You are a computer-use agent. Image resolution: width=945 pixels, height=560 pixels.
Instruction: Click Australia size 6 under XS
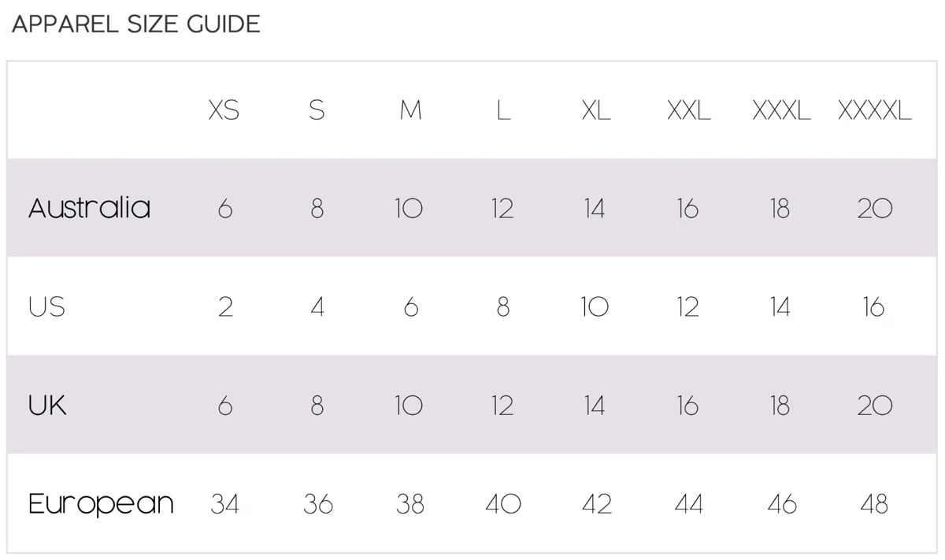tap(225, 209)
